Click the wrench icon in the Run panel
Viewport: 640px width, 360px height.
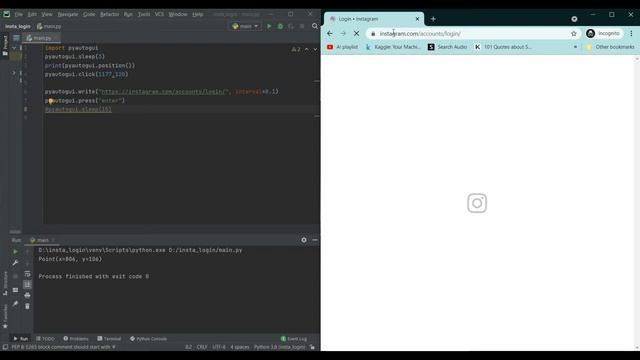coord(15,262)
